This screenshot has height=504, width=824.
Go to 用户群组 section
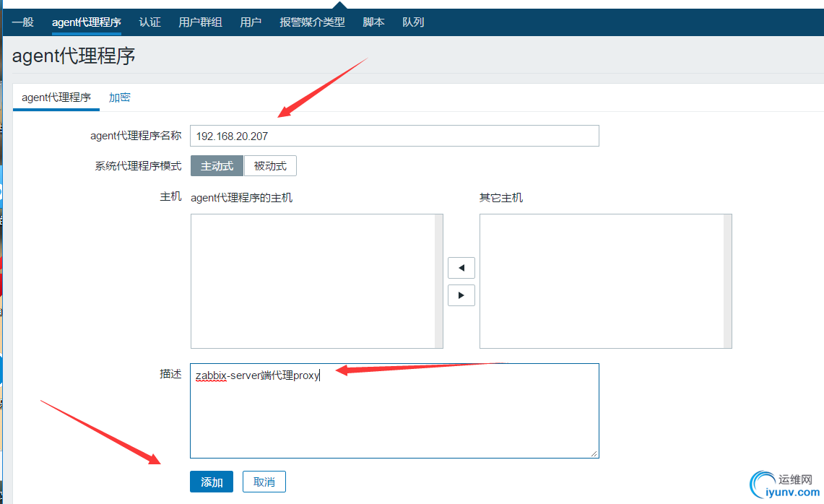pyautogui.click(x=200, y=22)
